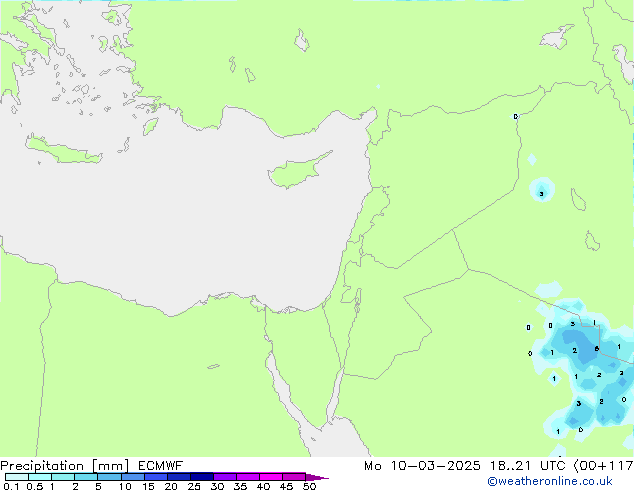Pick the 15–20 mm legend swatch
634x490 pixels.
(155, 477)
